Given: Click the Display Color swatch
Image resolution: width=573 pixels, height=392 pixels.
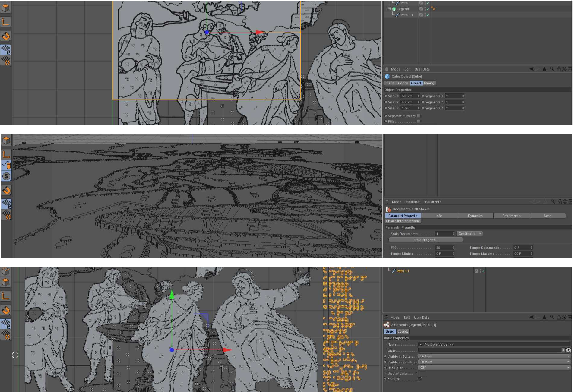Looking at the screenshot, I should pyautogui.click(x=423, y=373).
